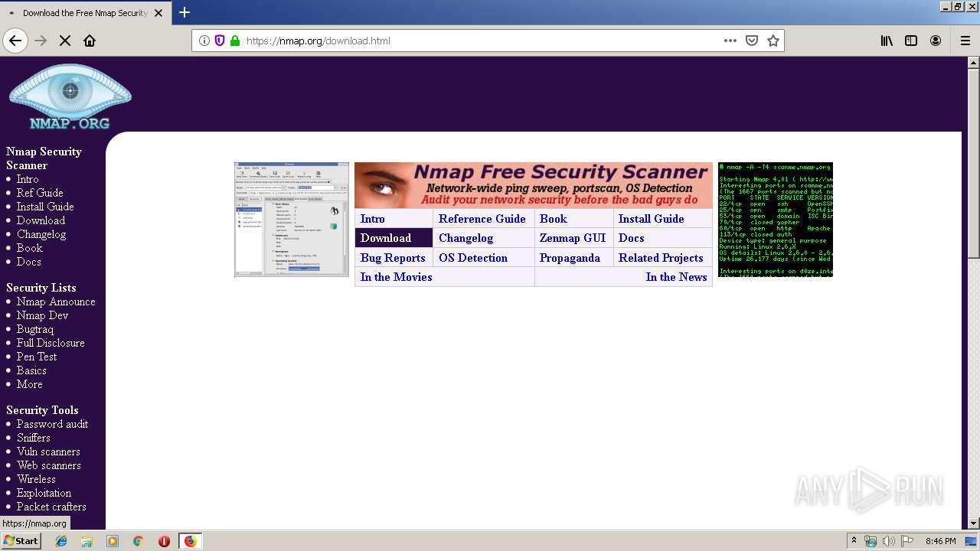
Task: Open Nmap Announce sidebar link
Action: (x=56, y=302)
